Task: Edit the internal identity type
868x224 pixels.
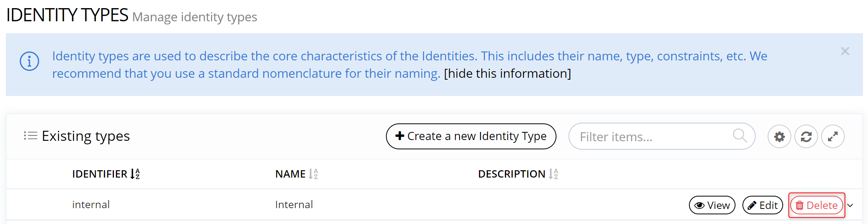Action: tap(763, 205)
